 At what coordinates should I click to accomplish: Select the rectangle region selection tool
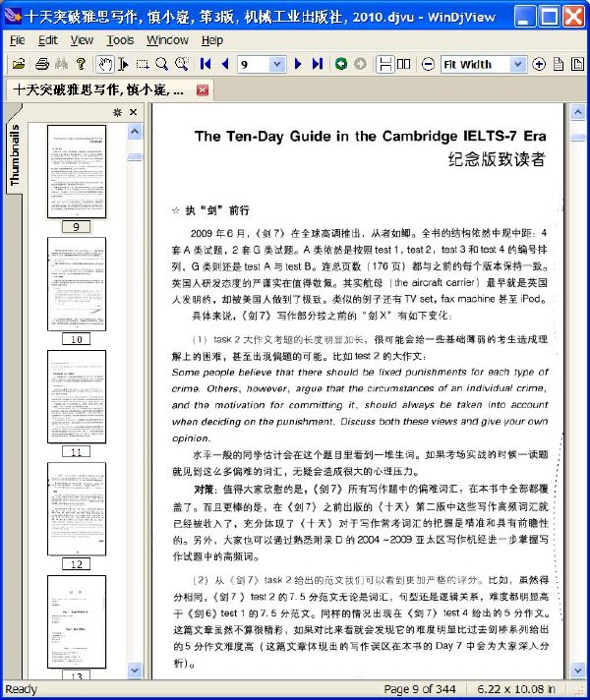(143, 64)
